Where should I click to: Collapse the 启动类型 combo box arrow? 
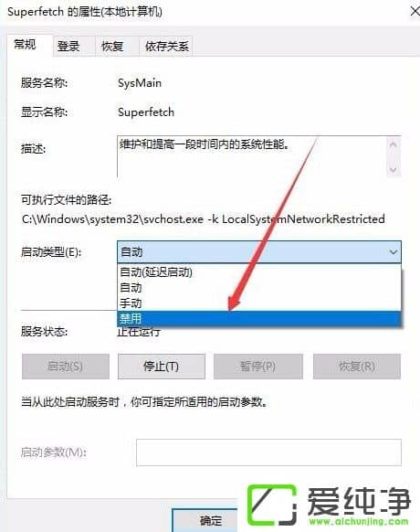coord(394,252)
